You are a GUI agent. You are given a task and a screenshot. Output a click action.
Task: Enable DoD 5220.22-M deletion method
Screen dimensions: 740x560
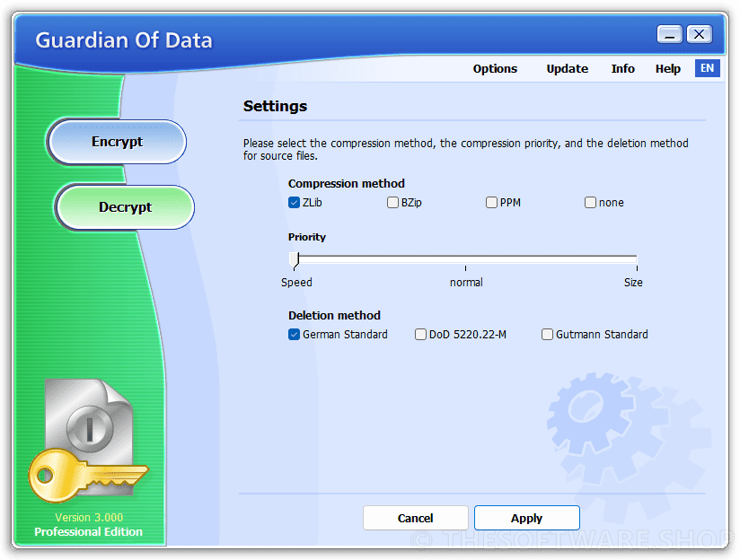tap(420, 335)
